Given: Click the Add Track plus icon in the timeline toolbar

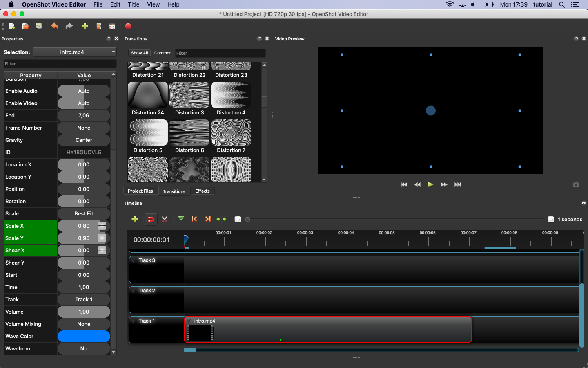Looking at the screenshot, I should pyautogui.click(x=135, y=220).
